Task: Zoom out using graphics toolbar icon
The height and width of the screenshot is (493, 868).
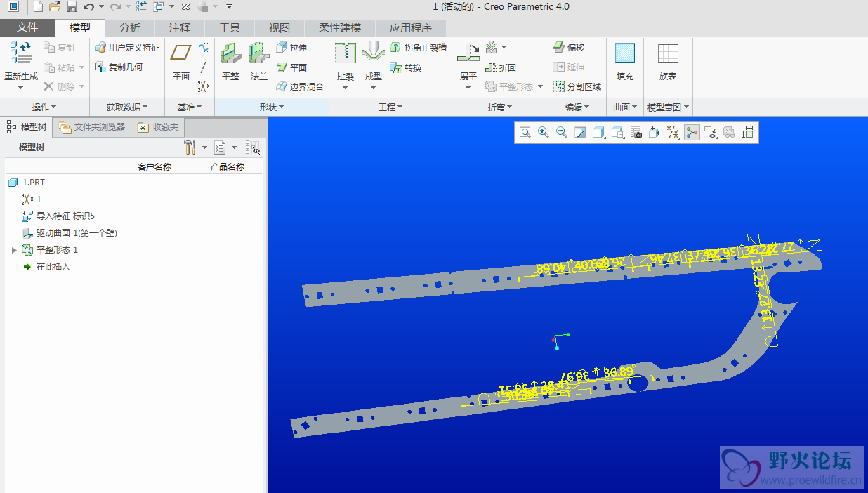Action: coord(562,132)
